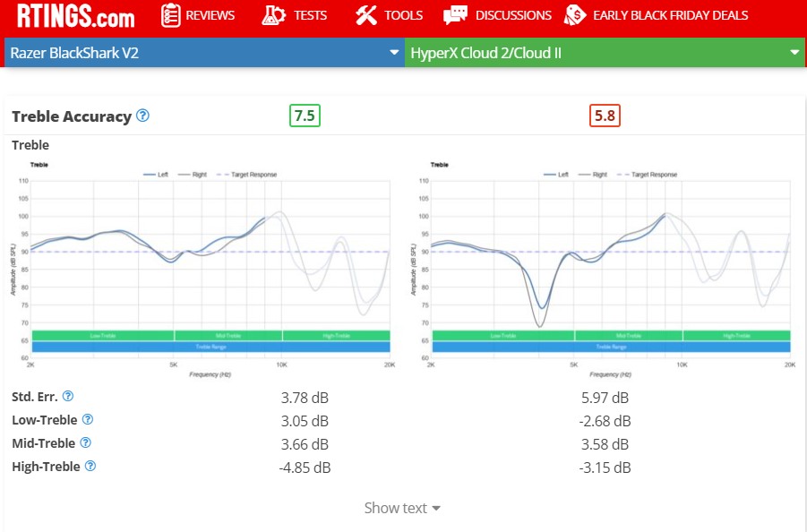
Task: Click the Low-Treble band in Razer graph
Action: coord(103,336)
